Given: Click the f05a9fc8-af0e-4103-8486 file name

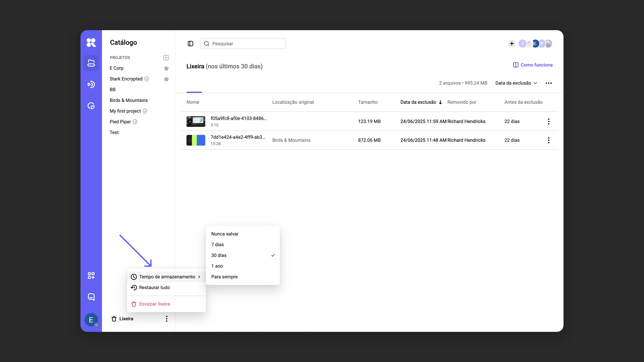Looking at the screenshot, I should click(238, 118).
